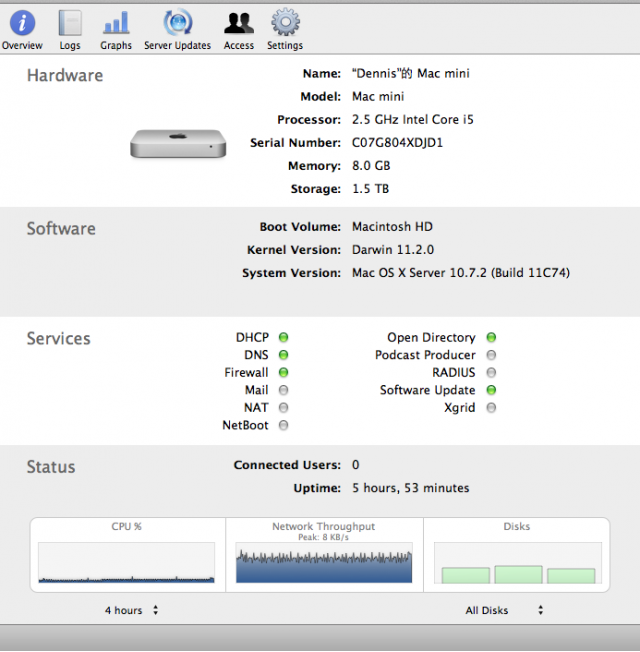Click the Hardware section heading
Screen dimensions: 640x652
coord(65,75)
